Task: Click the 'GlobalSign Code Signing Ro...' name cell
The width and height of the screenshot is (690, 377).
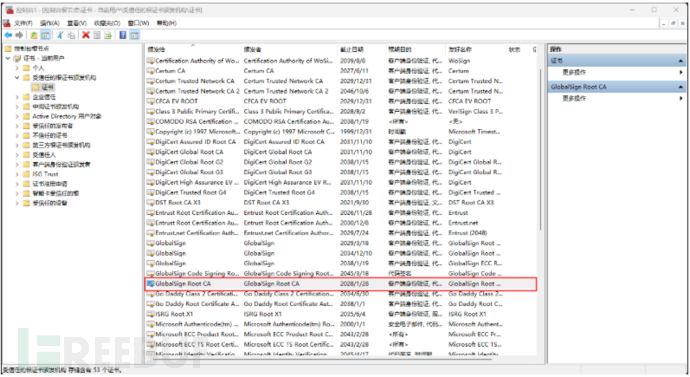Action: point(197,274)
